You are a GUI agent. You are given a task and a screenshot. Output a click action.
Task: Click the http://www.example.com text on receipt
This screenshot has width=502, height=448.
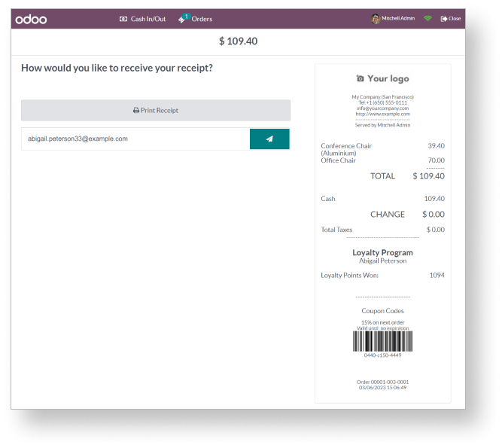(x=382, y=114)
